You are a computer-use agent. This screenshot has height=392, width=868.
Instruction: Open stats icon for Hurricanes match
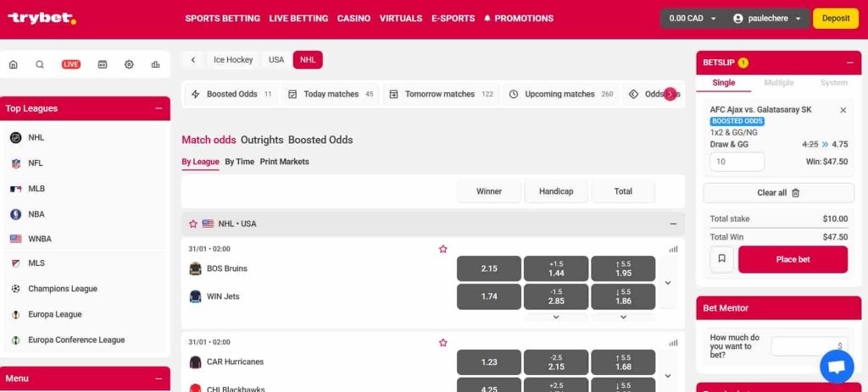pyautogui.click(x=673, y=343)
